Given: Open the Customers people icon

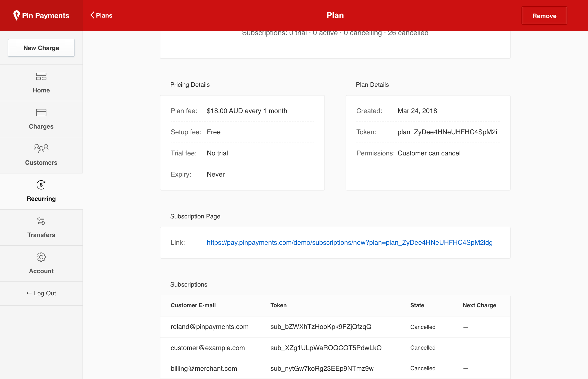Looking at the screenshot, I should tap(41, 149).
